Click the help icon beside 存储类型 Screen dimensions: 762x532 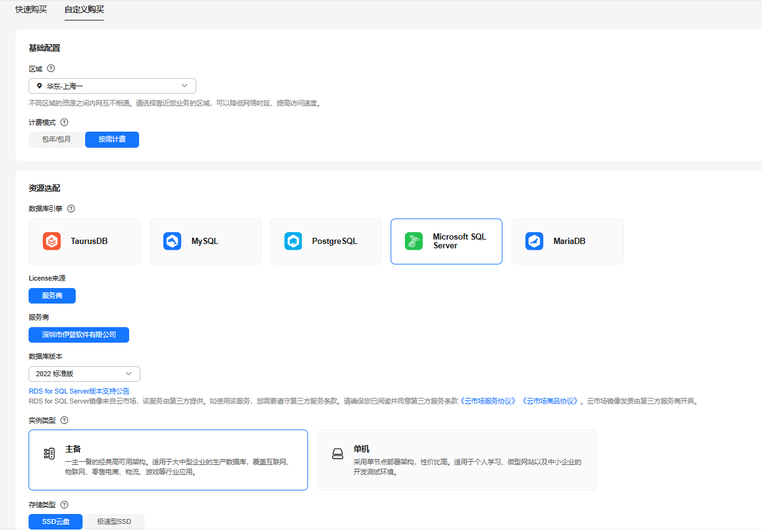point(64,505)
